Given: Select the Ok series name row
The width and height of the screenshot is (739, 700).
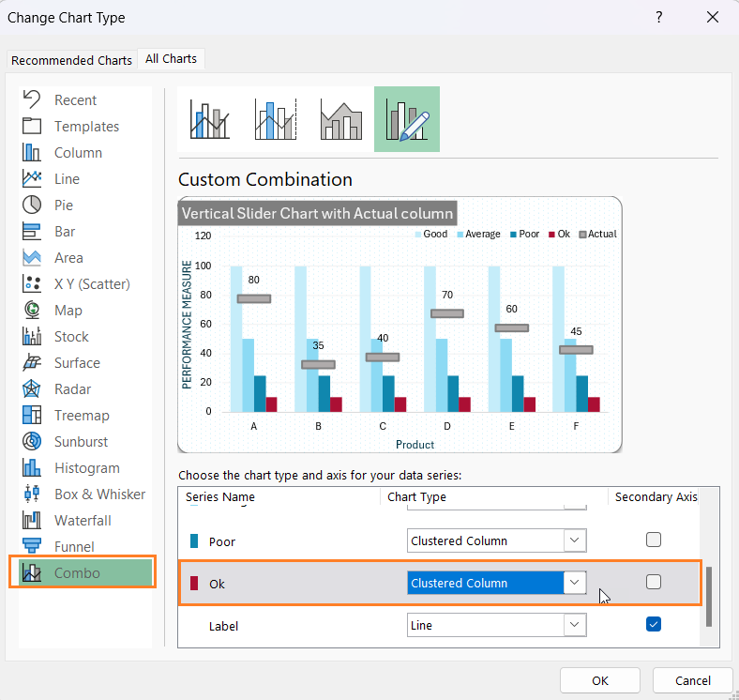Looking at the screenshot, I should (217, 584).
